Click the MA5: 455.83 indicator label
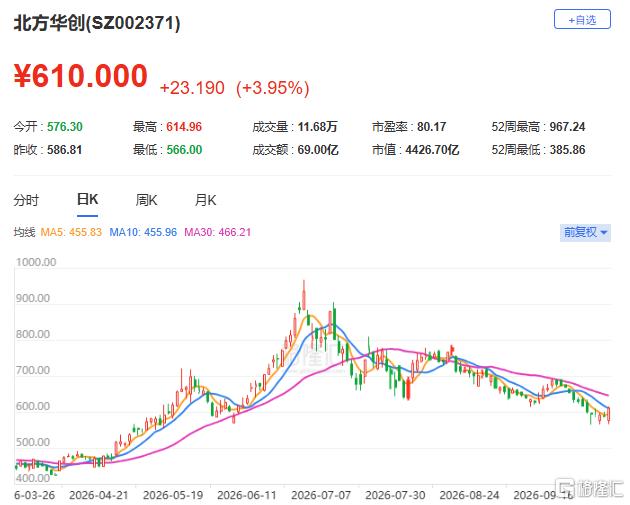The height and width of the screenshot is (505, 630). (x=71, y=232)
